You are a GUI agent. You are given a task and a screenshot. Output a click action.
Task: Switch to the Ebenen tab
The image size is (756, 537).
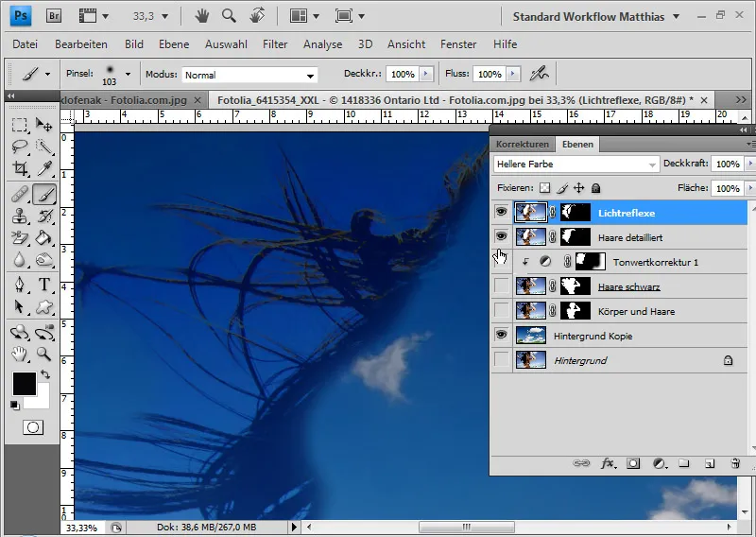[x=577, y=145]
